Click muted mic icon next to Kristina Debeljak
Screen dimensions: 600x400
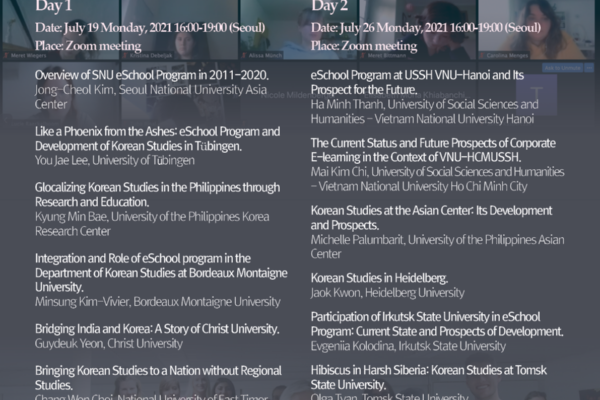(125, 56)
